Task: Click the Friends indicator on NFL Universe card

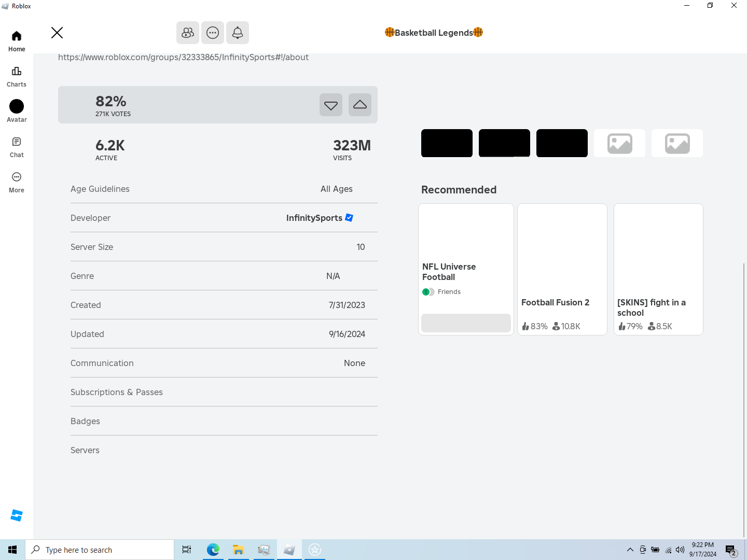Action: (441, 292)
